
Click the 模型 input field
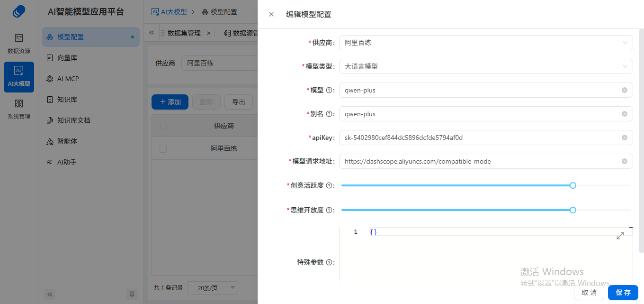(486, 90)
